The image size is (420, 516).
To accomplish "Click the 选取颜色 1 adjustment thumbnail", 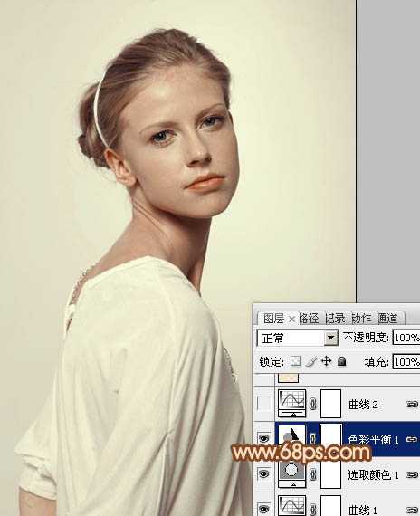I will 292,473.
